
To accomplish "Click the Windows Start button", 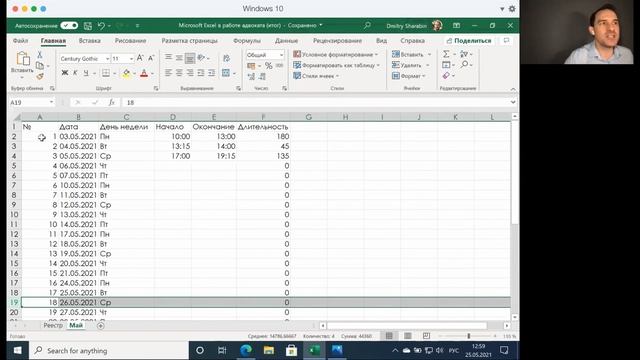I will coord(18,350).
